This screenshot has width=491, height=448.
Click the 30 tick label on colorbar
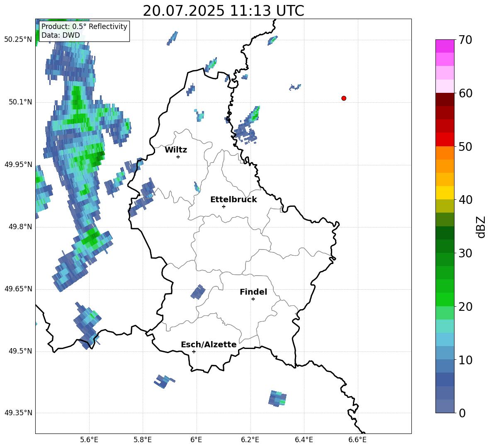tap(465, 253)
